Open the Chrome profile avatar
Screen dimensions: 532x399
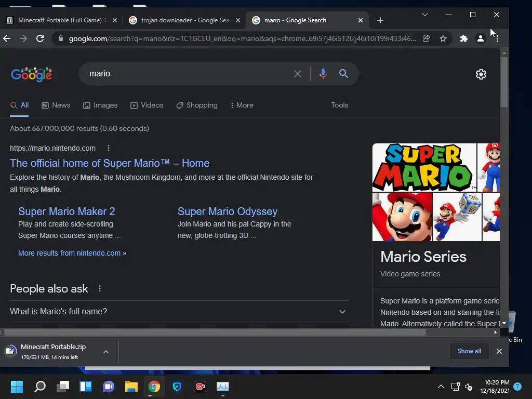481,38
